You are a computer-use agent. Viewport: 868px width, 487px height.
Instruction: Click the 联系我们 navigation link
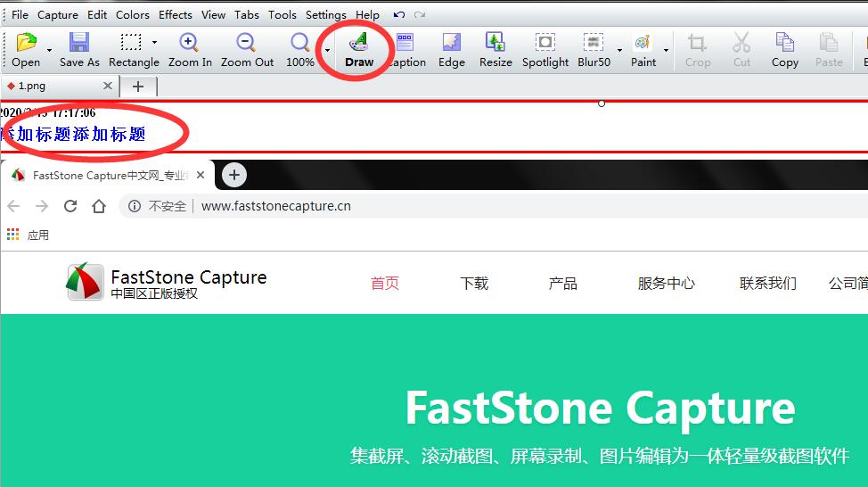point(768,283)
